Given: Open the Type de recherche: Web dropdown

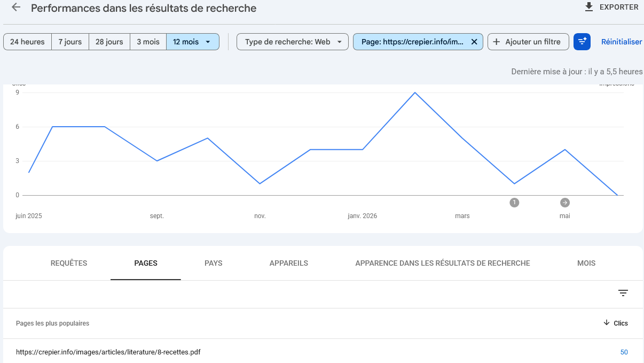Looking at the screenshot, I should coord(293,42).
